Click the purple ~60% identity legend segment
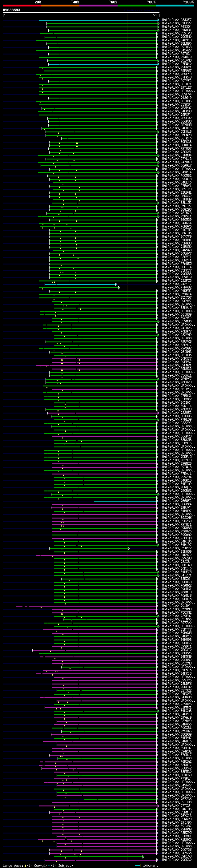The image size is (197, 868). 98,6
